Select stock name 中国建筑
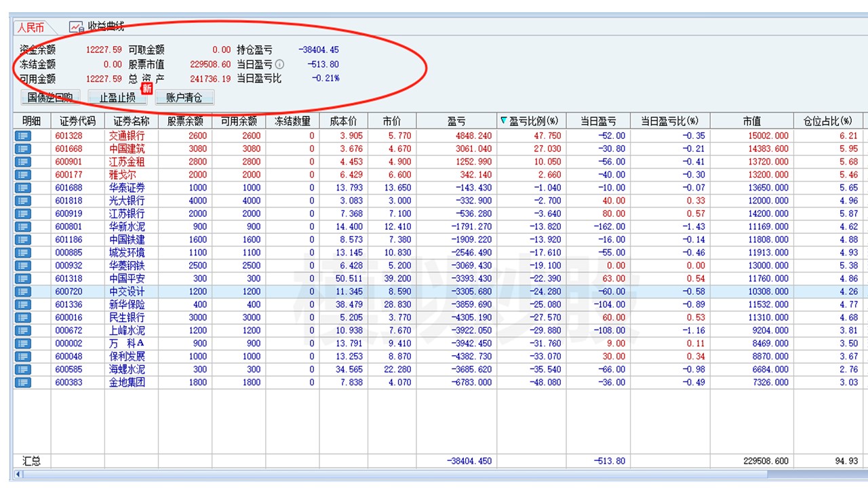The width and height of the screenshot is (868, 488). click(127, 148)
